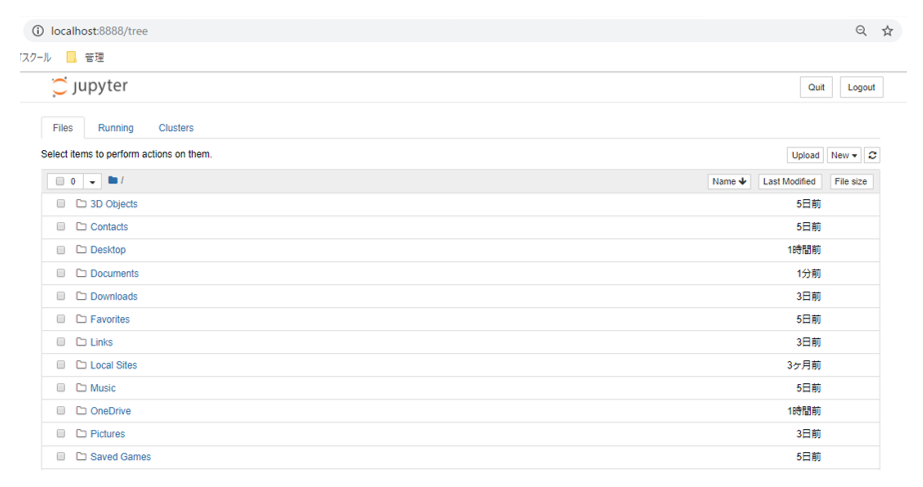Click the address bar URL field
This screenshot has width=923, height=487.
400,31
